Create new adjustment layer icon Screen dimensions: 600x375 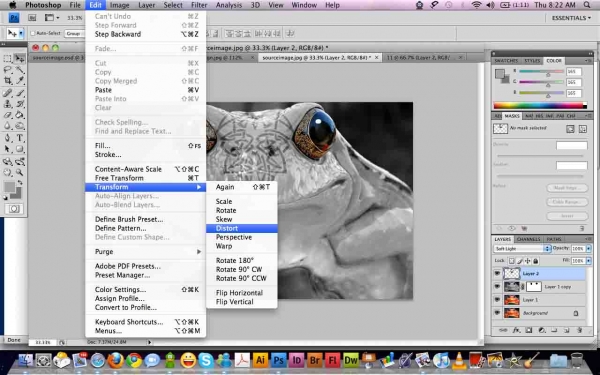(x=542, y=330)
